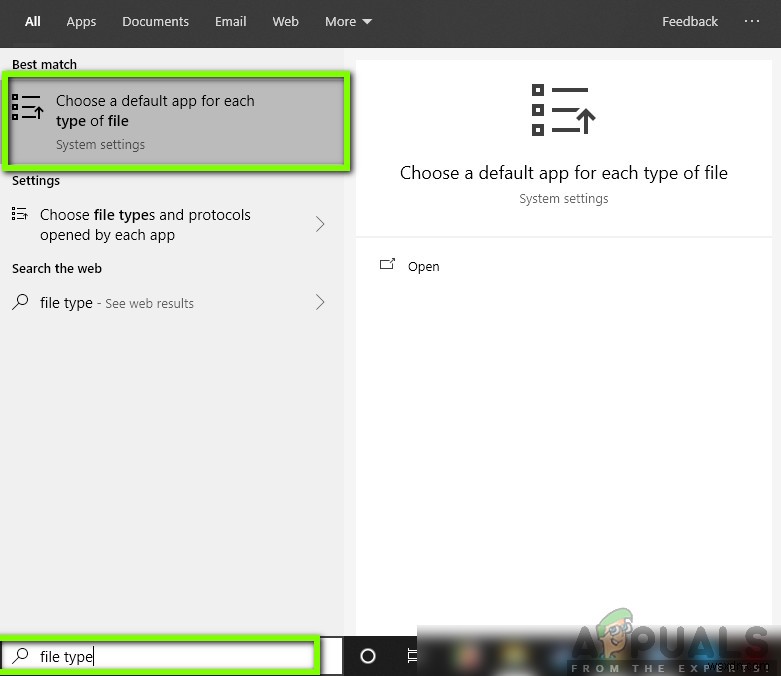This screenshot has width=781, height=676.
Task: Open the Feedback link
Action: 690,21
